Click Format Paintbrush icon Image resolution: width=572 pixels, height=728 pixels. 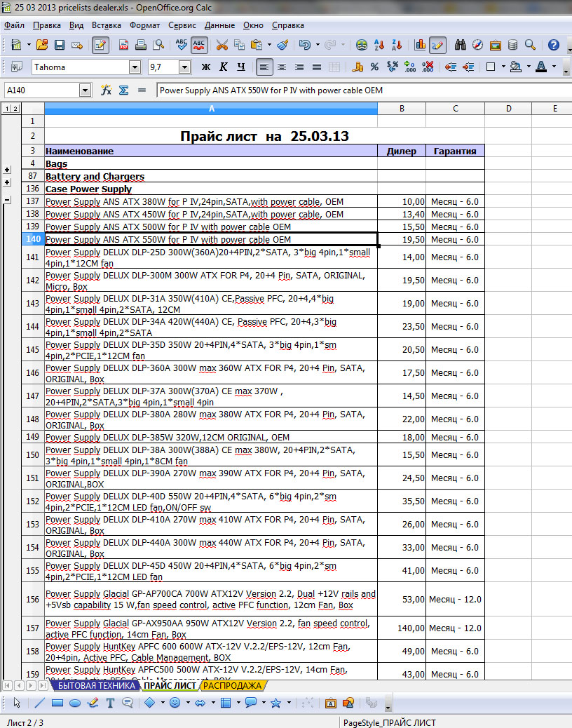coord(282,45)
